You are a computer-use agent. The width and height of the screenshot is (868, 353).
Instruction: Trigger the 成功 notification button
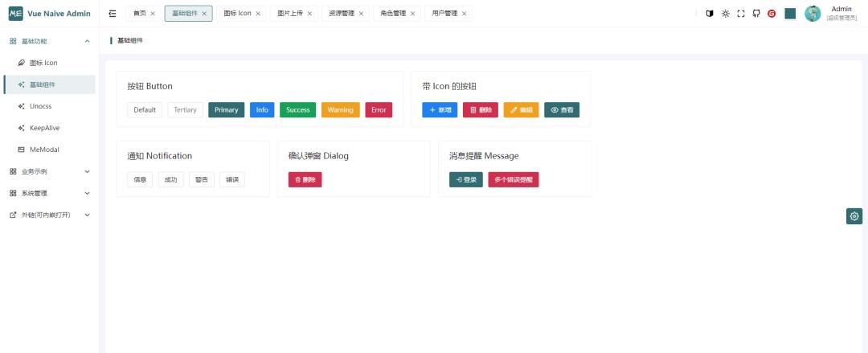tap(170, 179)
